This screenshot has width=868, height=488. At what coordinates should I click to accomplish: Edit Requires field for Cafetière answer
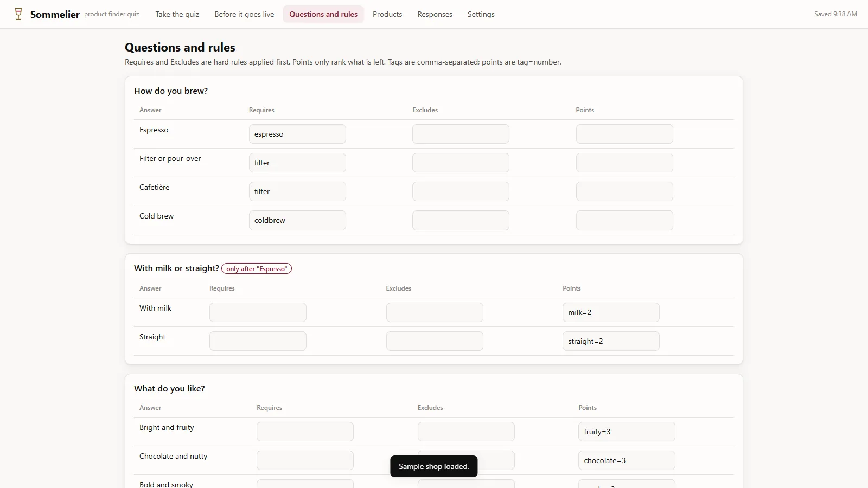click(297, 191)
